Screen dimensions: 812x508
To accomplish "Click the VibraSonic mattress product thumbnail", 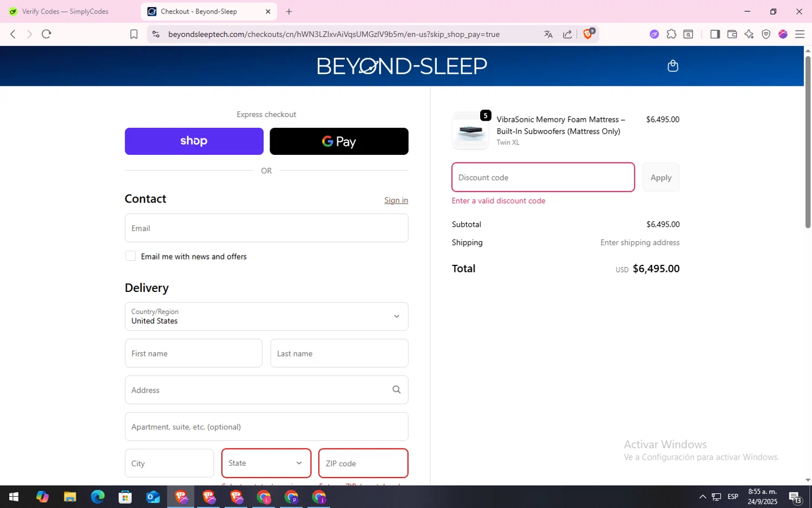I will pos(470,131).
